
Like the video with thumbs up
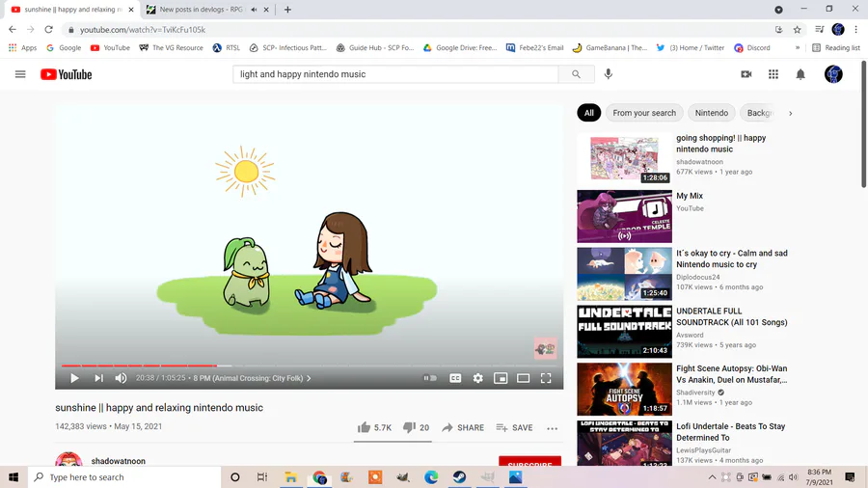pos(375,427)
